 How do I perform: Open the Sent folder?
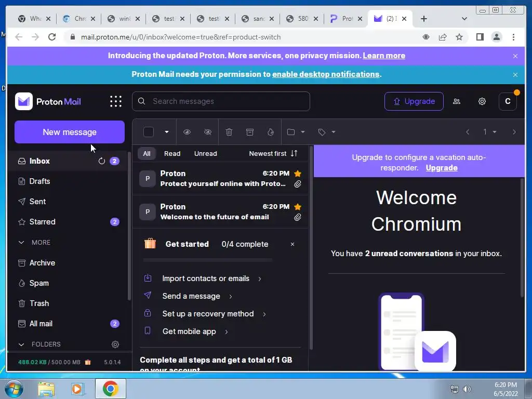(x=69, y=202)
